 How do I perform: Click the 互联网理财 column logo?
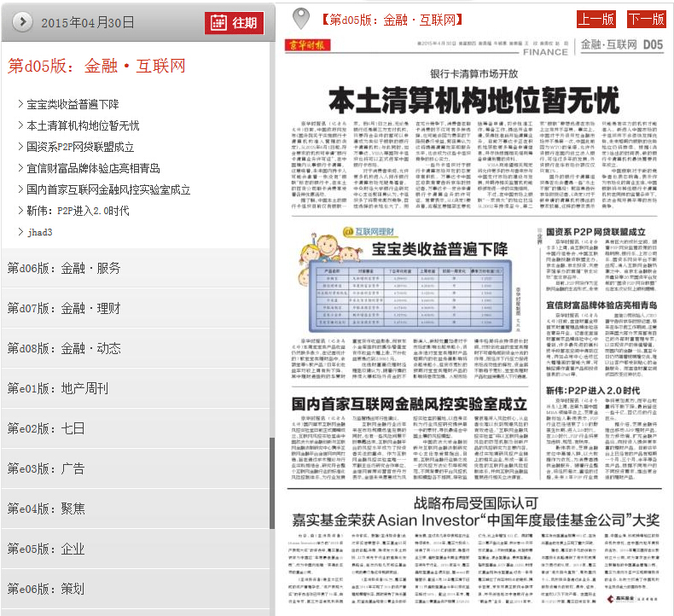[x=369, y=232]
